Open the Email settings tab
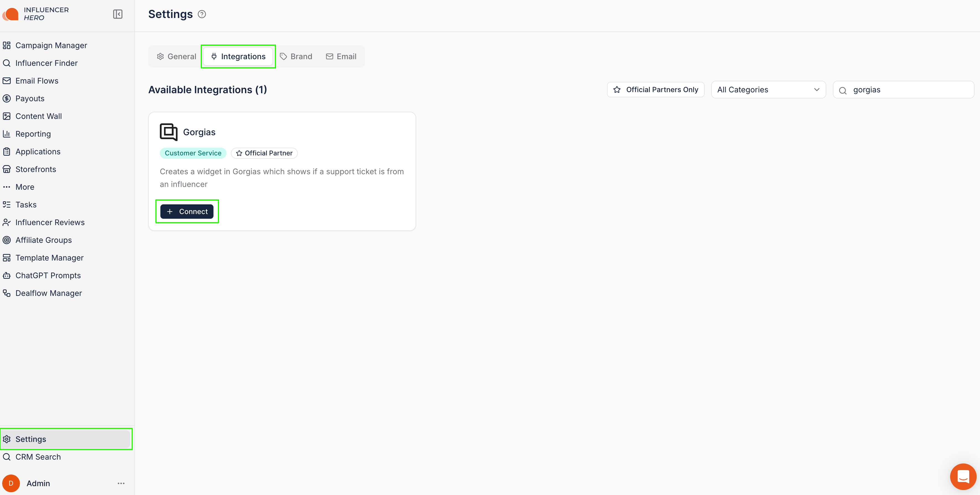The height and width of the screenshot is (495, 980). (341, 57)
